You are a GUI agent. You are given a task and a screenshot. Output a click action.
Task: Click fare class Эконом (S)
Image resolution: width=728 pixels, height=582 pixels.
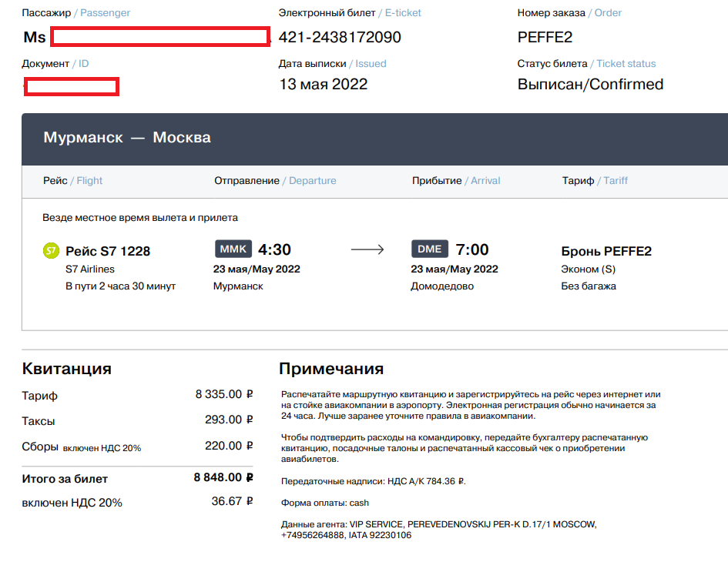click(x=589, y=269)
